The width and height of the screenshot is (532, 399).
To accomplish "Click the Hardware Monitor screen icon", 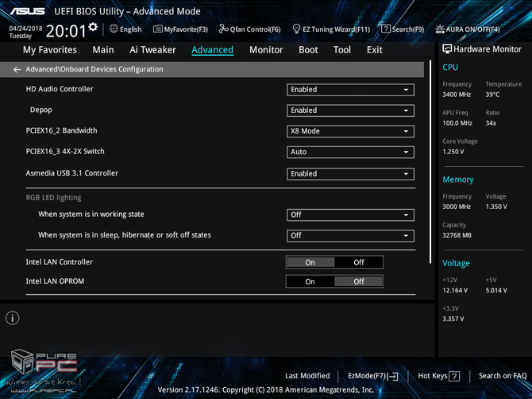I will click(447, 49).
